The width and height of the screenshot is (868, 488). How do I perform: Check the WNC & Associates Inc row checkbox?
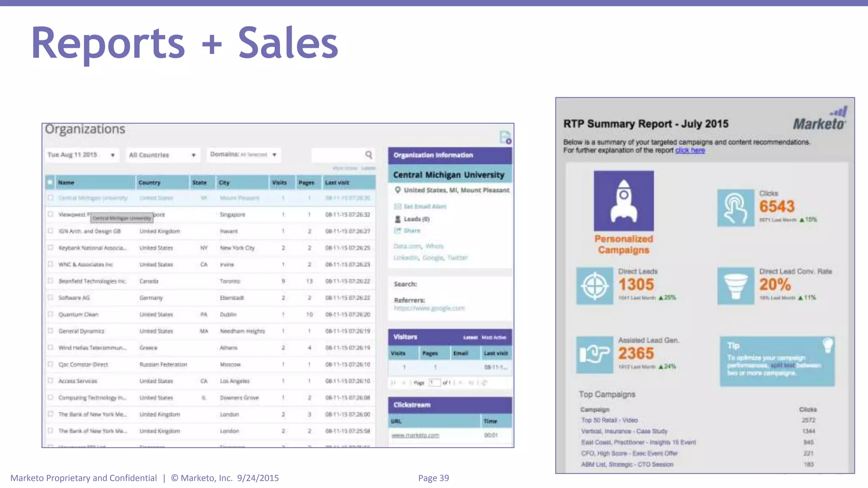tap(50, 264)
